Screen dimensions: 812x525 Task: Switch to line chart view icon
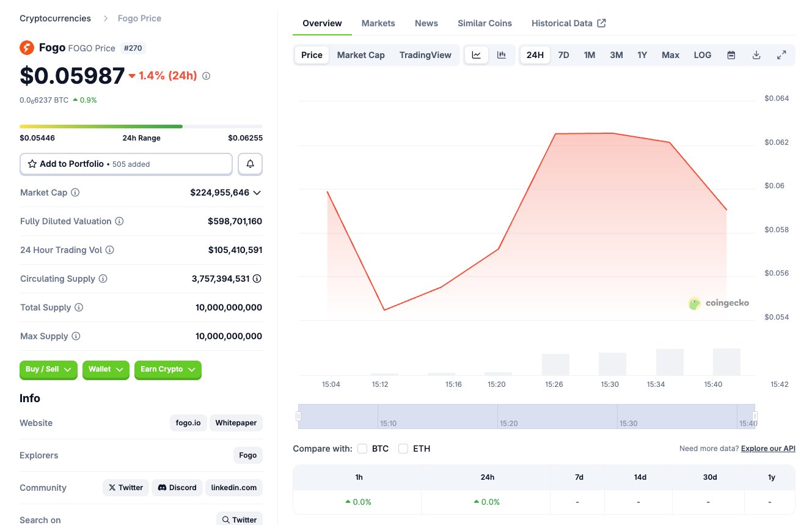pos(477,55)
